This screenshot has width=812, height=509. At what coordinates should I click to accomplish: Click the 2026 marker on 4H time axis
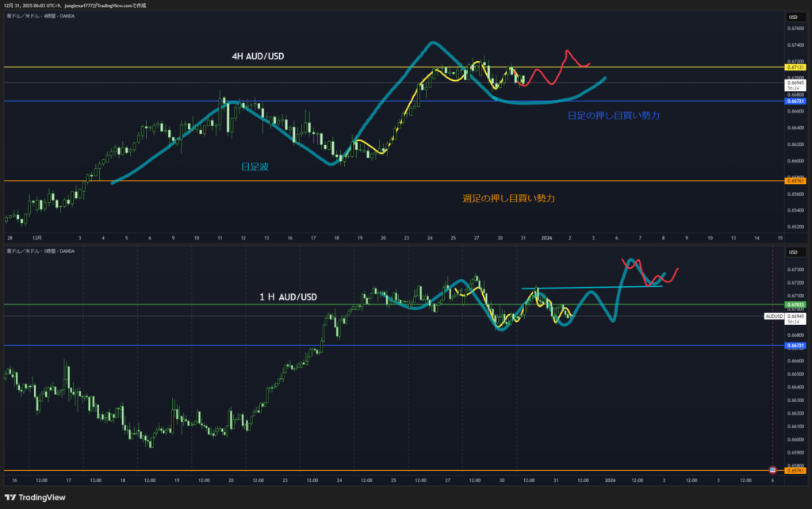546,237
